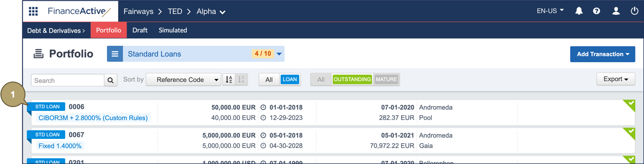Screen dimensions: 644x164
Task: Open the help question mark icon
Action: pos(597,11)
